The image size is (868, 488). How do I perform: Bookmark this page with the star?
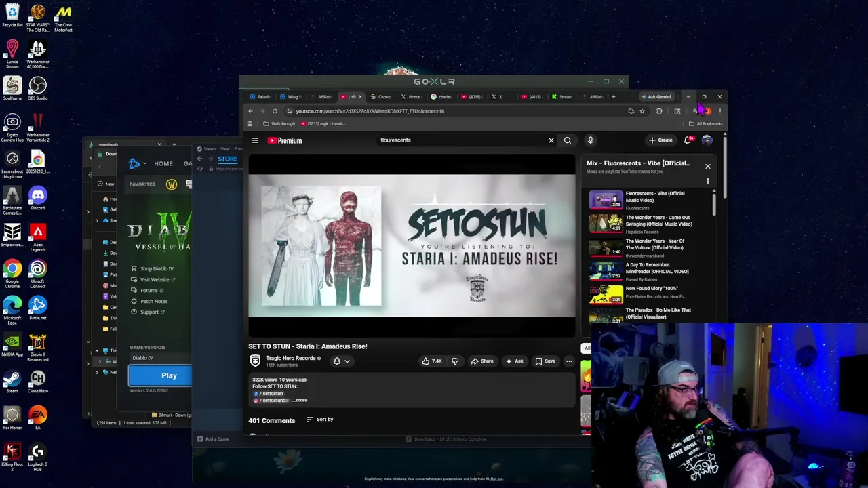(642, 111)
